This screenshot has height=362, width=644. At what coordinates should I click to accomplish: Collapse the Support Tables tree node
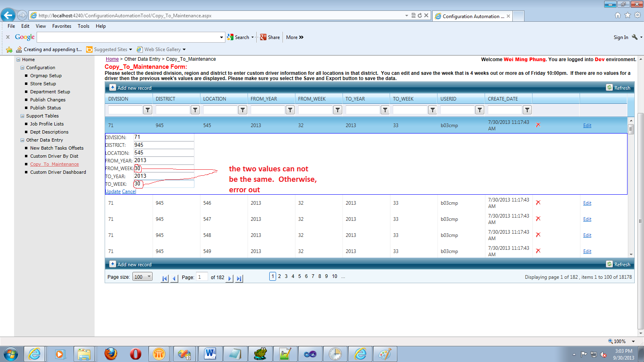point(23,116)
